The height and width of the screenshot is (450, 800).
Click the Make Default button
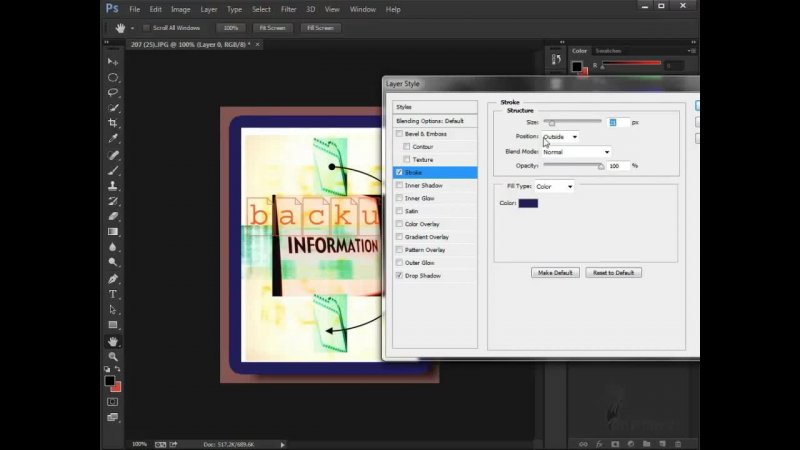point(555,272)
